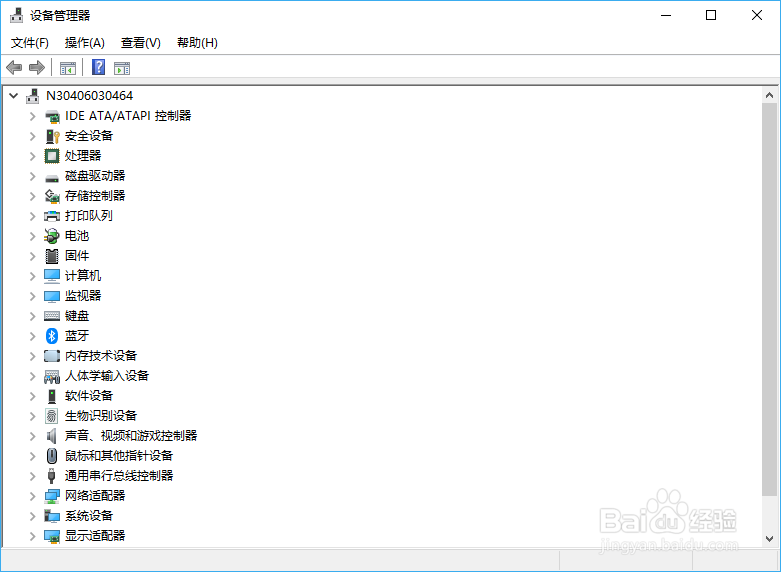781x572 pixels.
Task: Expand the 电池 category
Action: (x=32, y=236)
